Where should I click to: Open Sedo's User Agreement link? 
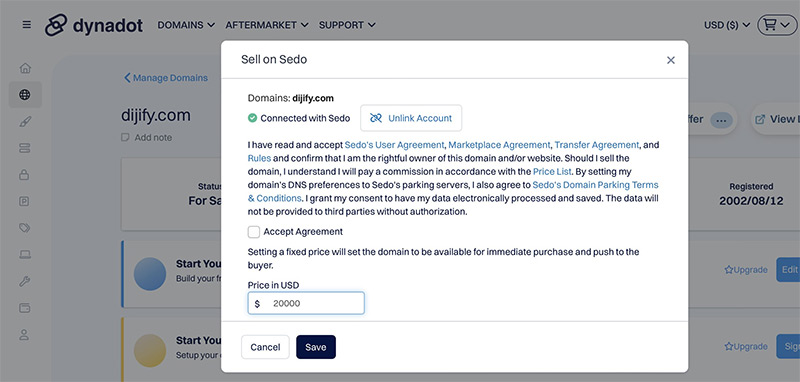(394, 145)
